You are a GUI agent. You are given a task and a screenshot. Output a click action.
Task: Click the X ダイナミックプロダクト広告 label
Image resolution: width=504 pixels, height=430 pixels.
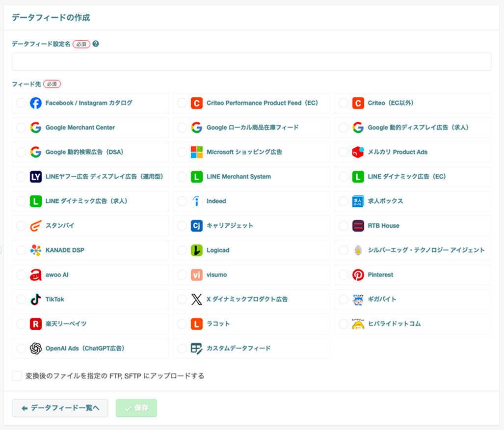pyautogui.click(x=247, y=299)
